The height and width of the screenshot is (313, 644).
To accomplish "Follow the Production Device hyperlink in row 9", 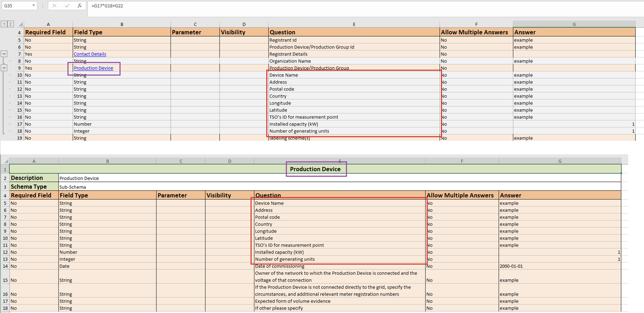I will tap(93, 68).
